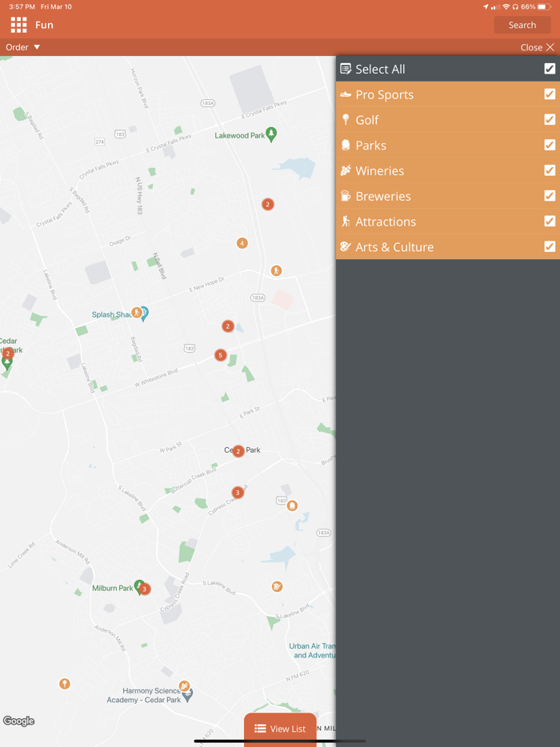Uncheck the Breweries checkbox
Viewport: 560px width, 747px height.
coord(550,196)
